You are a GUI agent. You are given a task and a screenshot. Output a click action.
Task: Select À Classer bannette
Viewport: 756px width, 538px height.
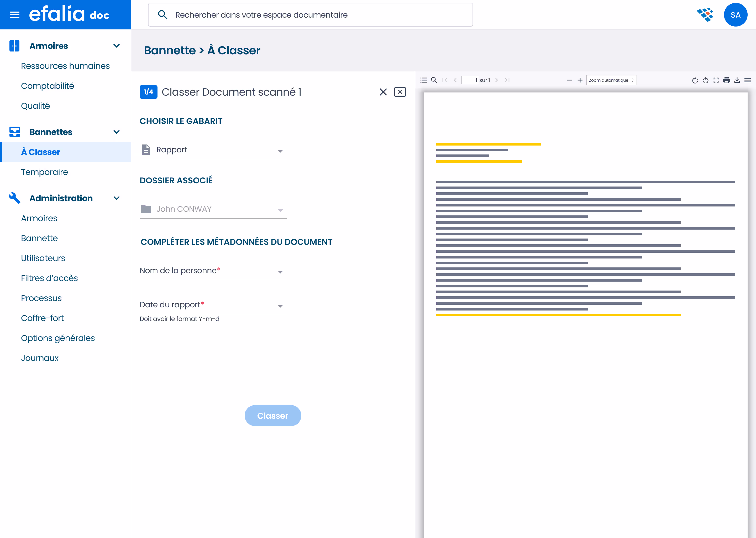click(x=66, y=152)
